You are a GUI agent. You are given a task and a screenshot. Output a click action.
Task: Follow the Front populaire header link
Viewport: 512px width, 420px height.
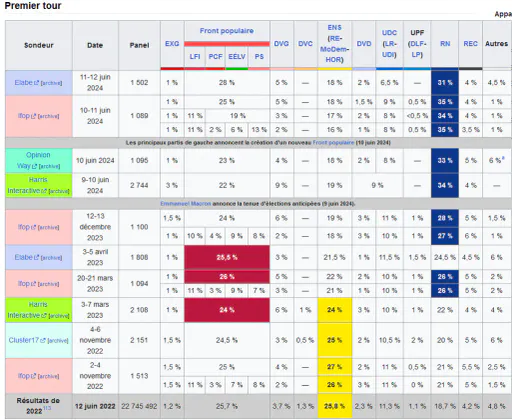(x=227, y=31)
